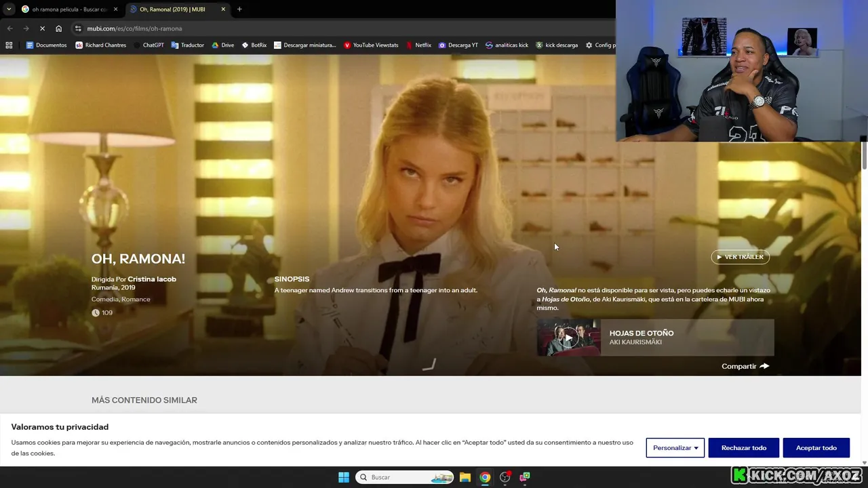Open the HOJAS DE OTOÑO film card title

click(x=642, y=333)
